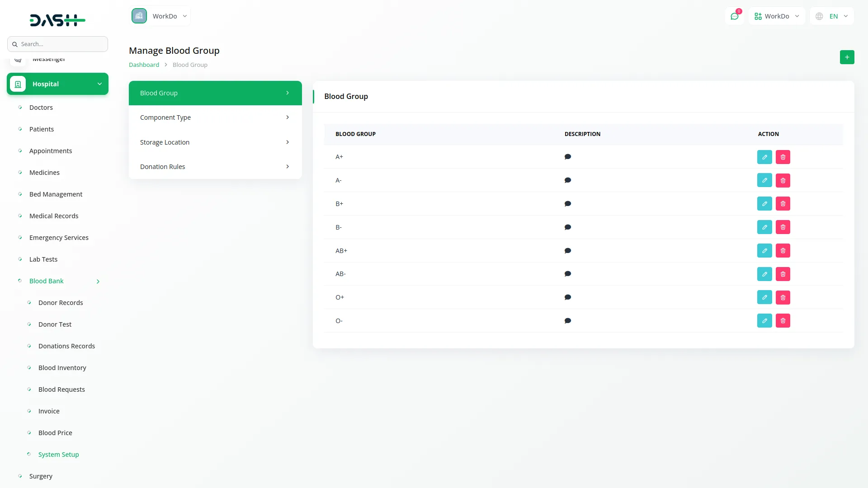Image resolution: width=868 pixels, height=488 pixels.
Task: Open Donor Records in the sidebar
Action: point(61,303)
